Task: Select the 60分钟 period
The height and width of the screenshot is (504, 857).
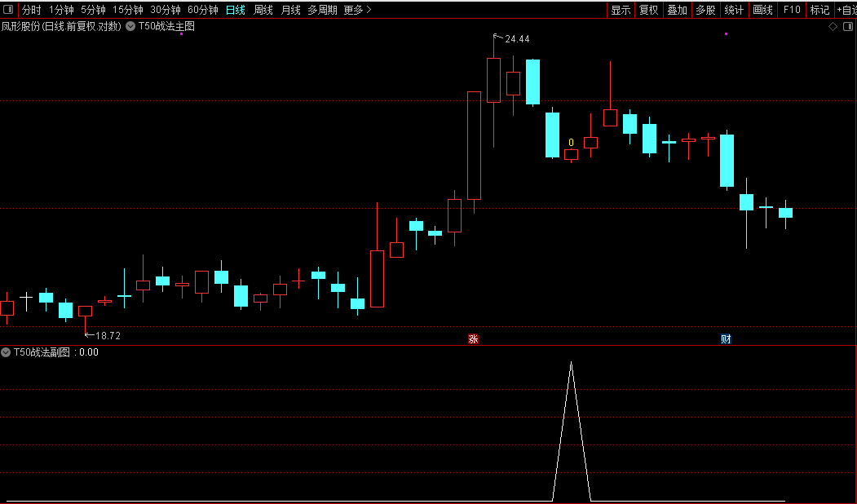Action: pyautogui.click(x=203, y=10)
